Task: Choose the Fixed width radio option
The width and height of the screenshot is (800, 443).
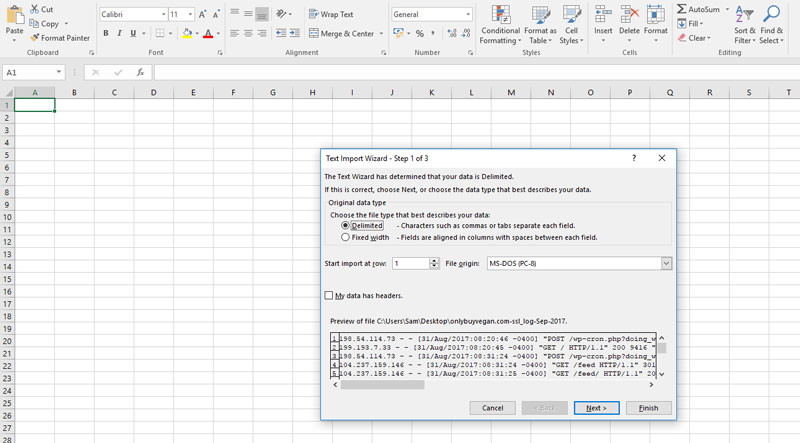Action: [346, 238]
